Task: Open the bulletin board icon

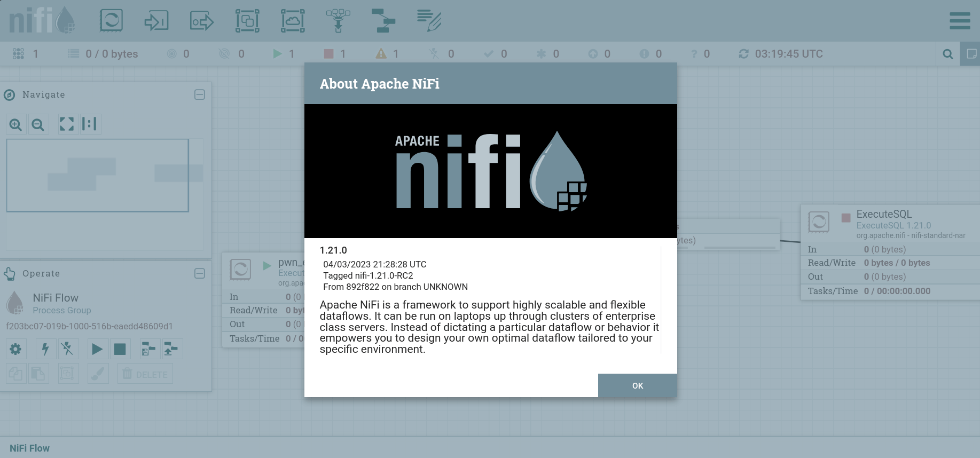Action: 970,54
